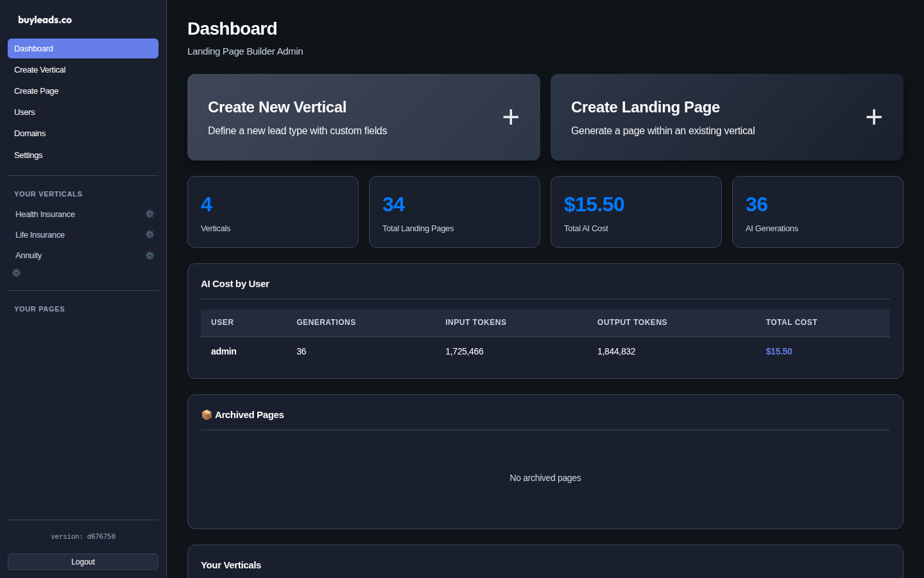Screen dimensions: 924x578
Task: Click the $15.50 cost in admin row
Action: point(778,351)
